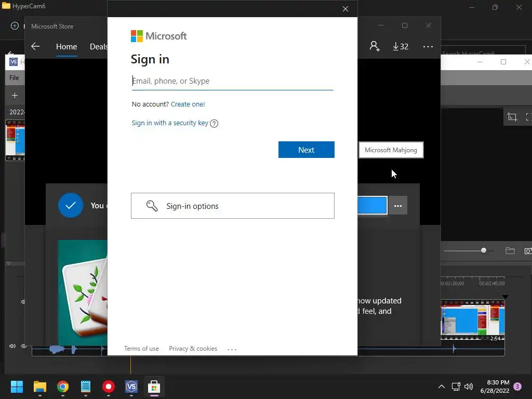Screen dimensions: 532x399
Task: Click the Microsoft Store account sign-in icon
Action: pyautogui.click(x=375, y=46)
